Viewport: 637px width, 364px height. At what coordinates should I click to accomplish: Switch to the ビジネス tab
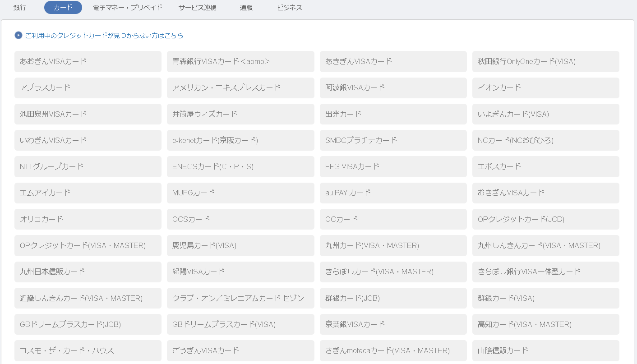click(x=290, y=8)
